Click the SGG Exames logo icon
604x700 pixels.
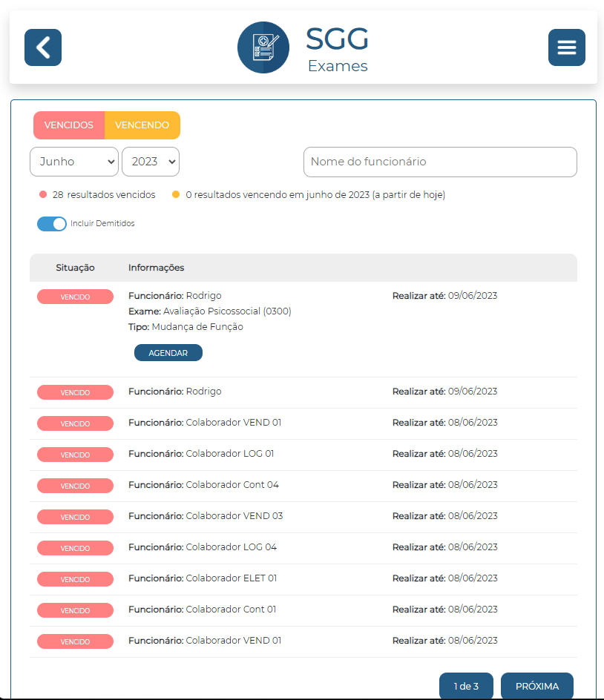coord(263,47)
